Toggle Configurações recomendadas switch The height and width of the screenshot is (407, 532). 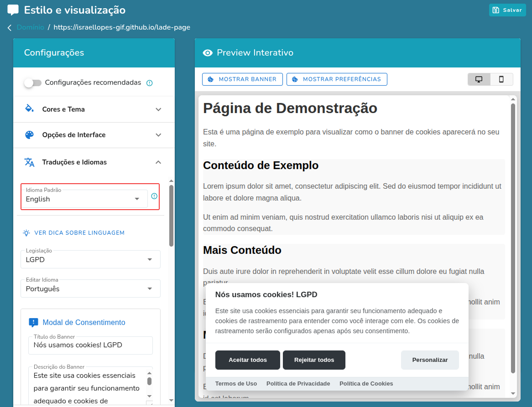[33, 83]
